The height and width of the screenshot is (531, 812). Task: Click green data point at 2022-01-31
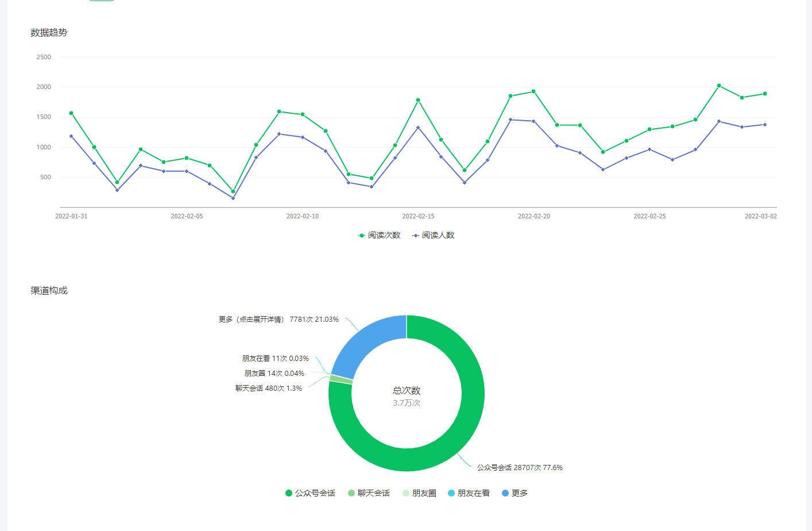[x=71, y=113]
